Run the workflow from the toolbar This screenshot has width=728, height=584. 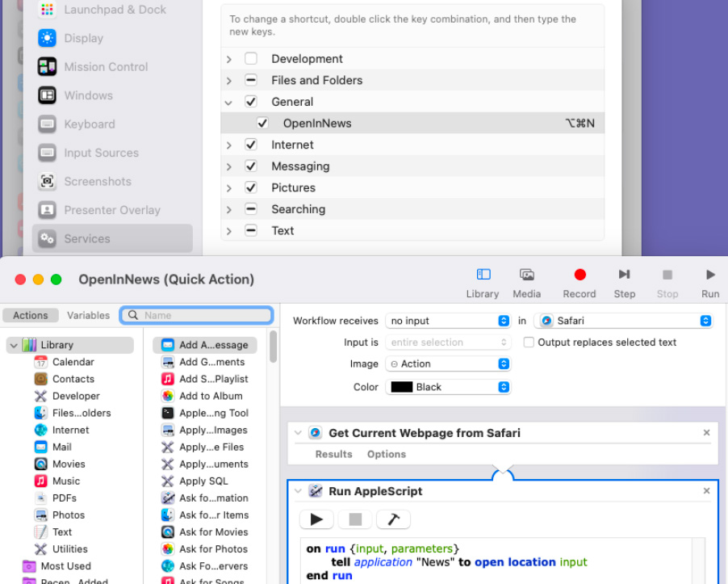click(x=710, y=283)
